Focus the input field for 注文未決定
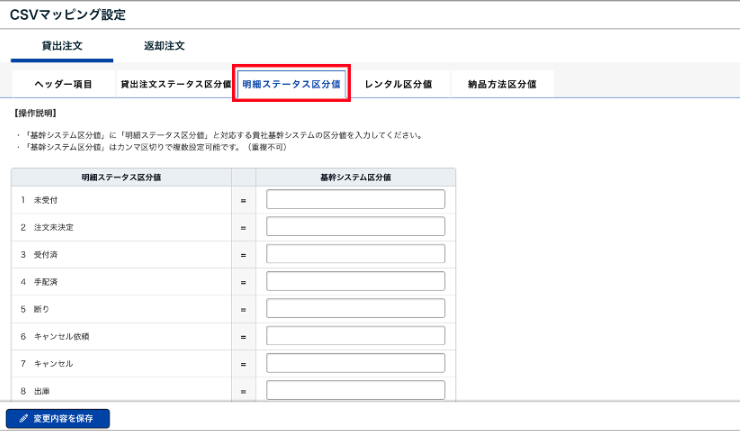Screen dimensions: 740x431 coord(355,227)
